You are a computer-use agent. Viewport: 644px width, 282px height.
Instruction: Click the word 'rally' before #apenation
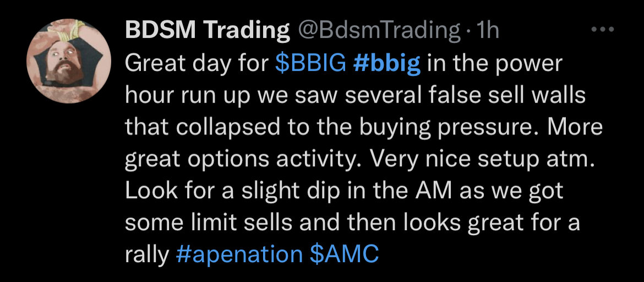pos(147,255)
